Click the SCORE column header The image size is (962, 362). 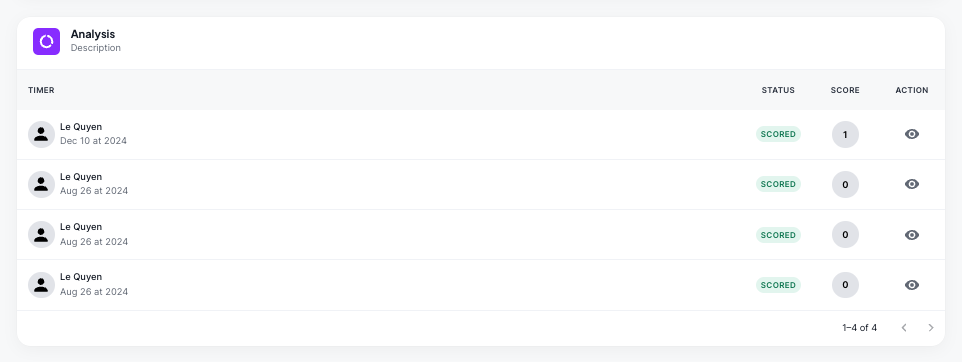pos(845,90)
